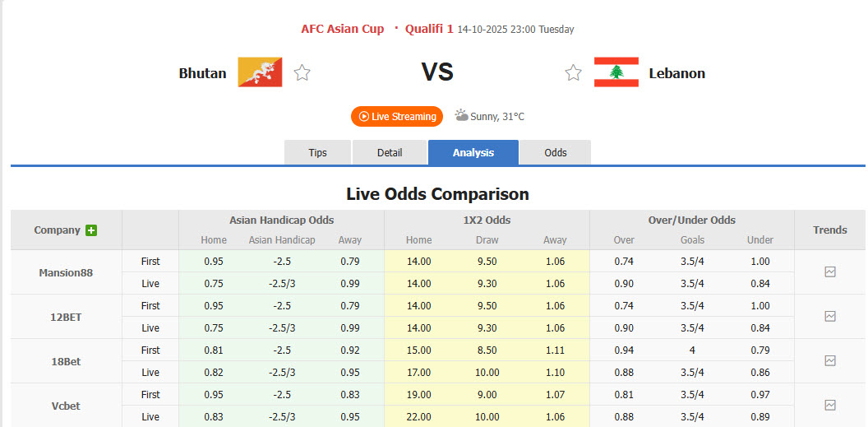Switch to the Tips tab
868x427 pixels.
(317, 153)
